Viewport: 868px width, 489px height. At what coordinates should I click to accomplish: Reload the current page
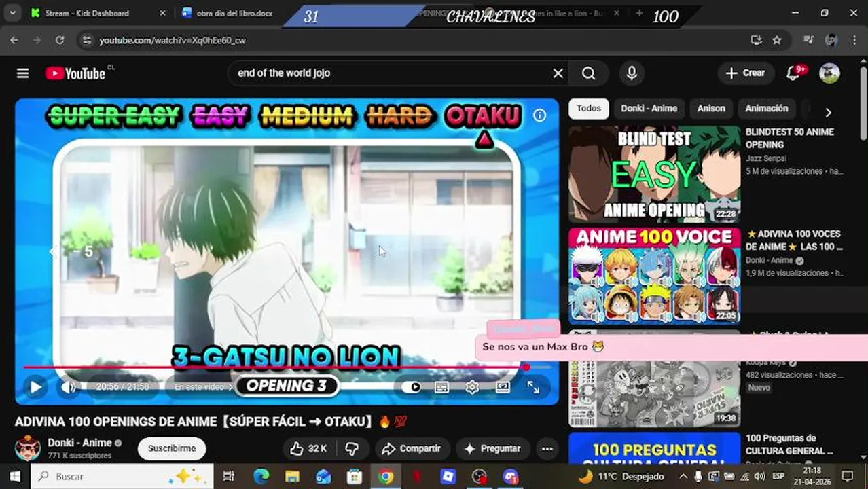point(60,40)
